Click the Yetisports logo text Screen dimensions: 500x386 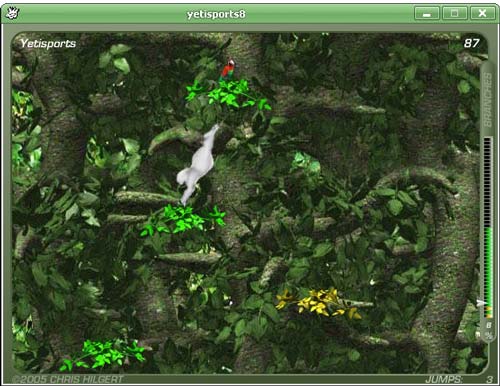[x=48, y=43]
